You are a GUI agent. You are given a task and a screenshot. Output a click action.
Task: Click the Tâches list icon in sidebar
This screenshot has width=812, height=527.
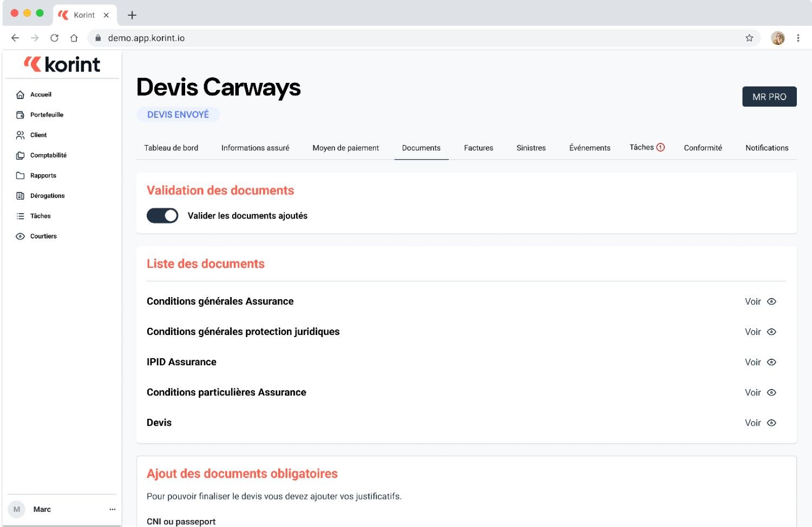20,216
